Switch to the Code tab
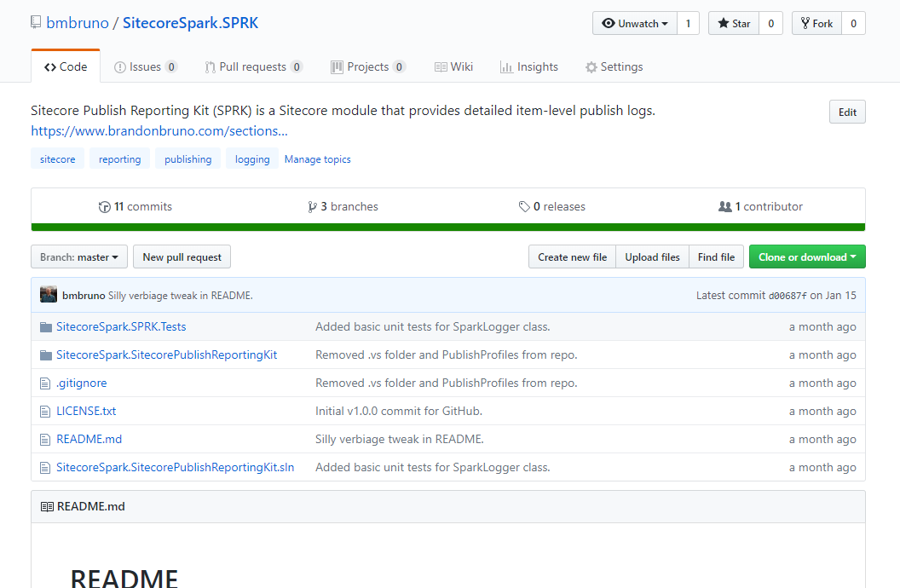The image size is (900, 588). 66,66
